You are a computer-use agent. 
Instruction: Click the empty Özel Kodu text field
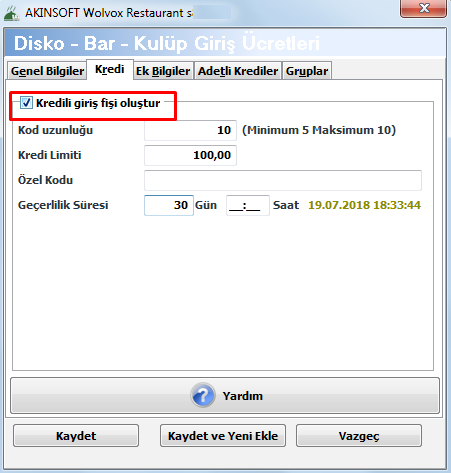point(283,180)
